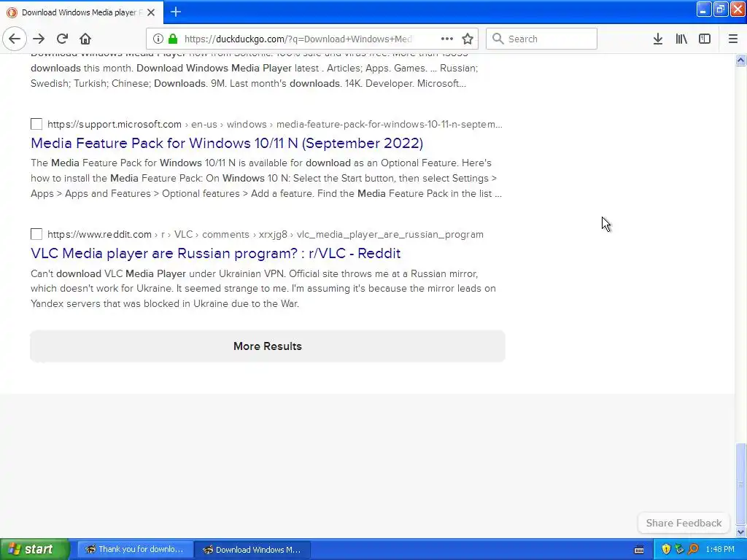Click the support.microsoft.com result favicon

tap(36, 124)
